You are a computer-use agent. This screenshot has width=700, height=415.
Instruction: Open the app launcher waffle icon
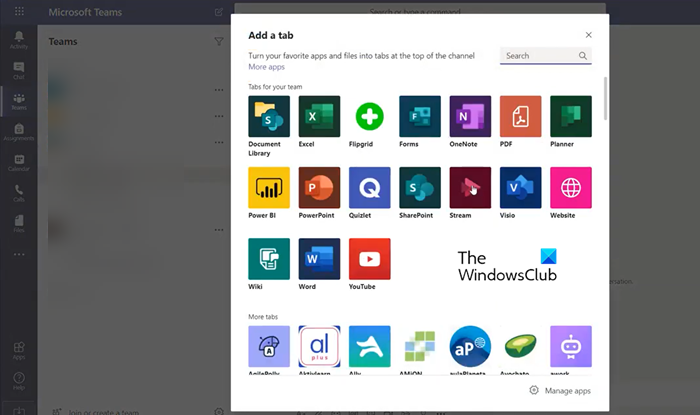(x=19, y=11)
